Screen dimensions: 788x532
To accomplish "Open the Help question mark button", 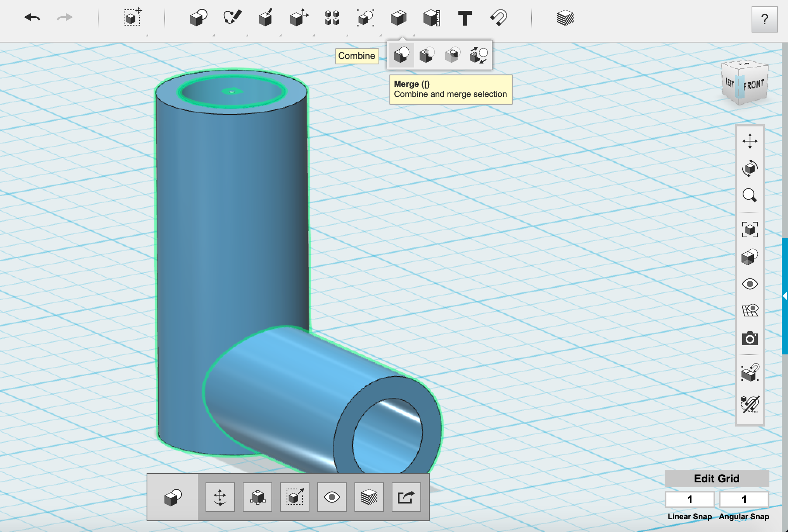I will point(764,19).
